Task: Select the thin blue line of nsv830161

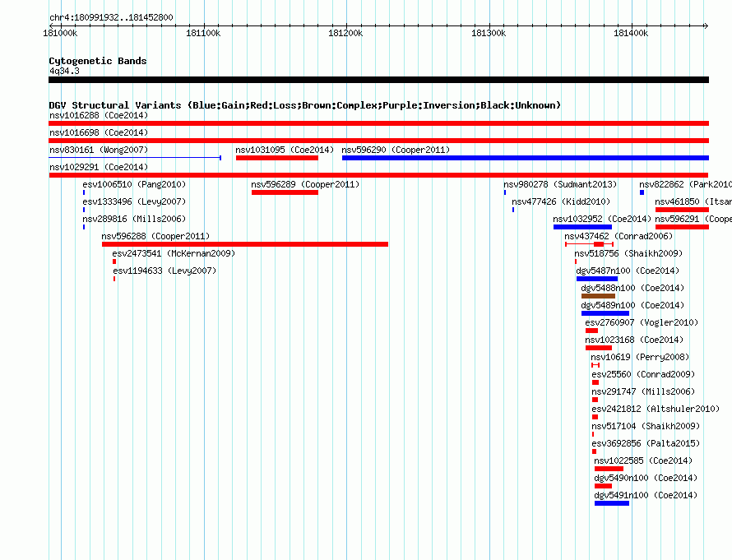Action: 135,158
